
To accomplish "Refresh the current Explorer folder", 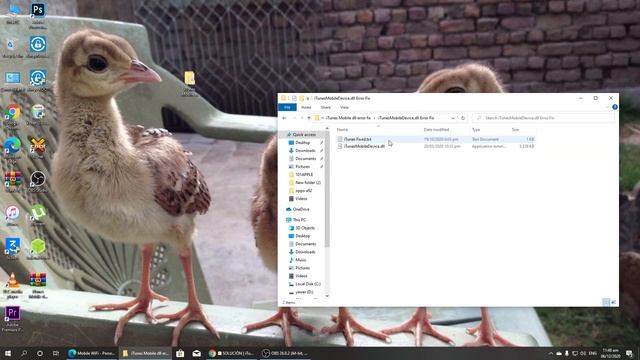I will (x=463, y=118).
